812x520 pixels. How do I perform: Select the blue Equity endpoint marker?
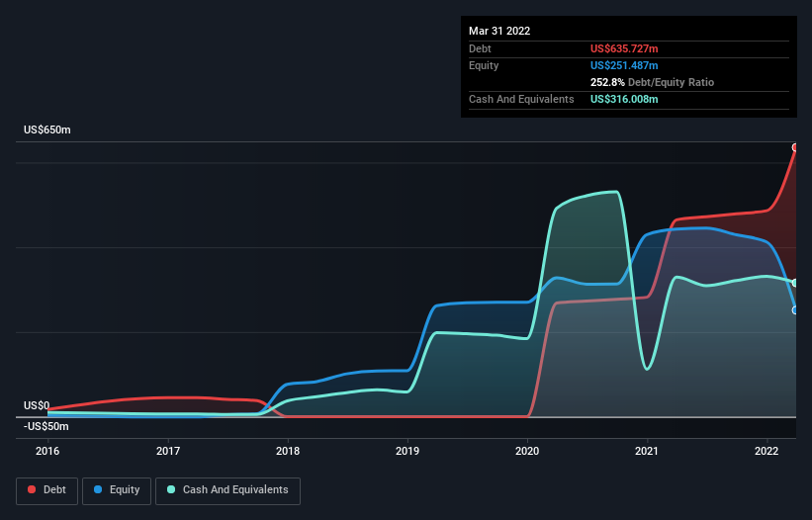[795, 310]
